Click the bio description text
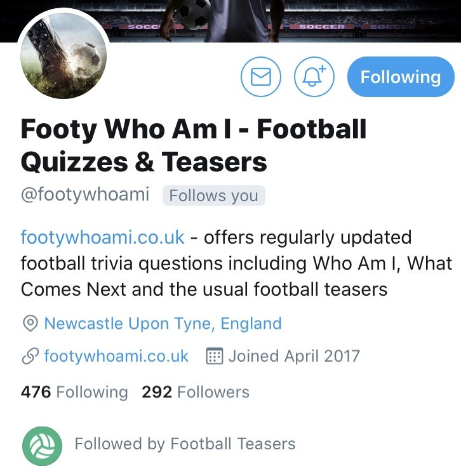The image size is (461, 476). (236, 263)
